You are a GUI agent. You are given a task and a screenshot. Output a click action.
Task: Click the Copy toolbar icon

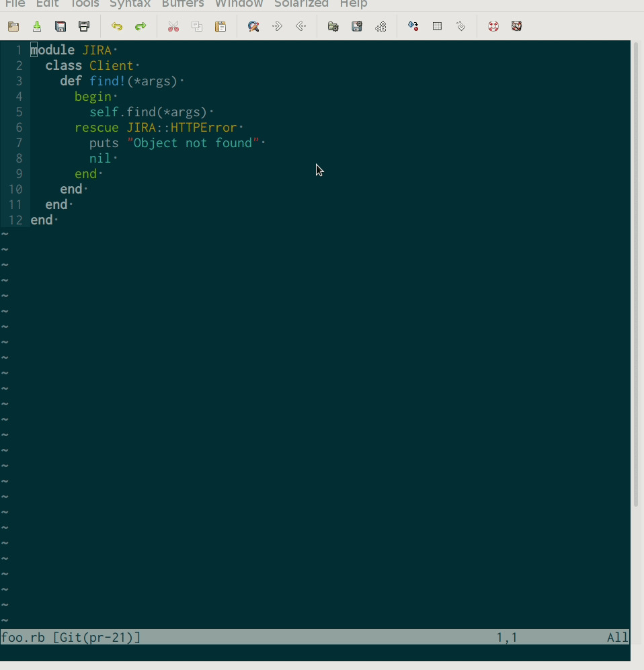197,26
